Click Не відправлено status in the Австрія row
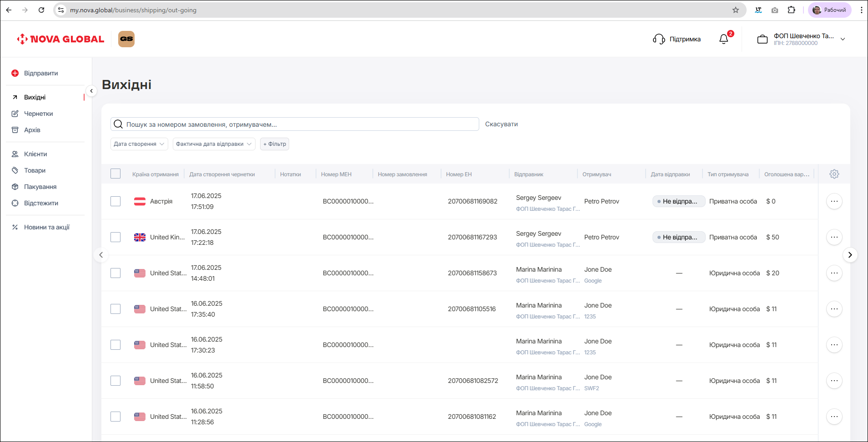 tap(679, 201)
